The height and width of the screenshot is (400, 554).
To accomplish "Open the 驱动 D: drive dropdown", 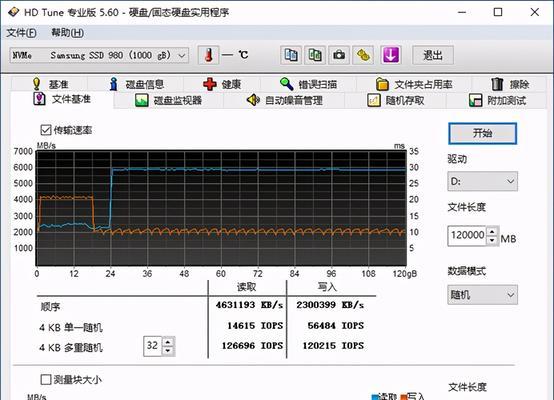I will (x=482, y=181).
